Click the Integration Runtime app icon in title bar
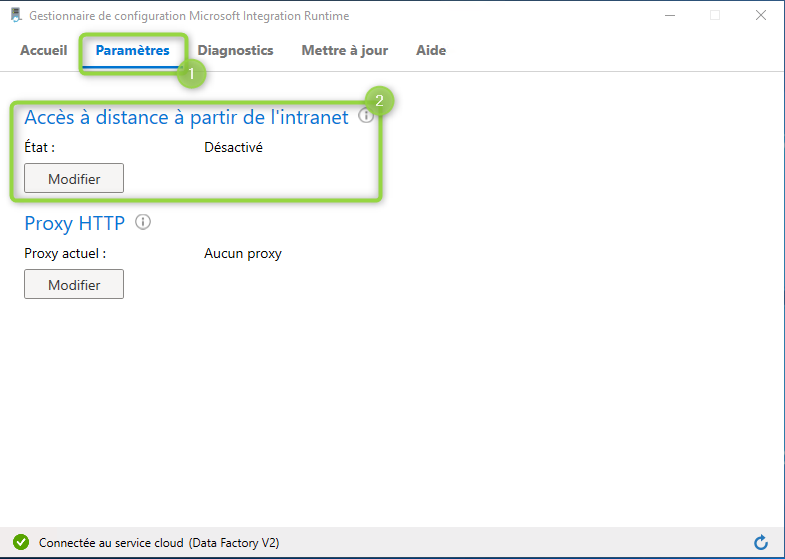This screenshot has height=559, width=785. pyautogui.click(x=17, y=16)
